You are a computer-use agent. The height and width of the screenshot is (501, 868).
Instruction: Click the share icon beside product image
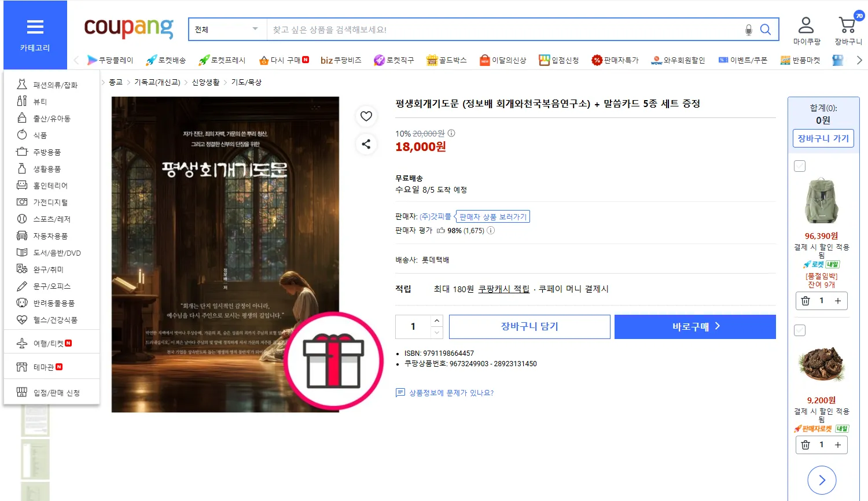366,144
